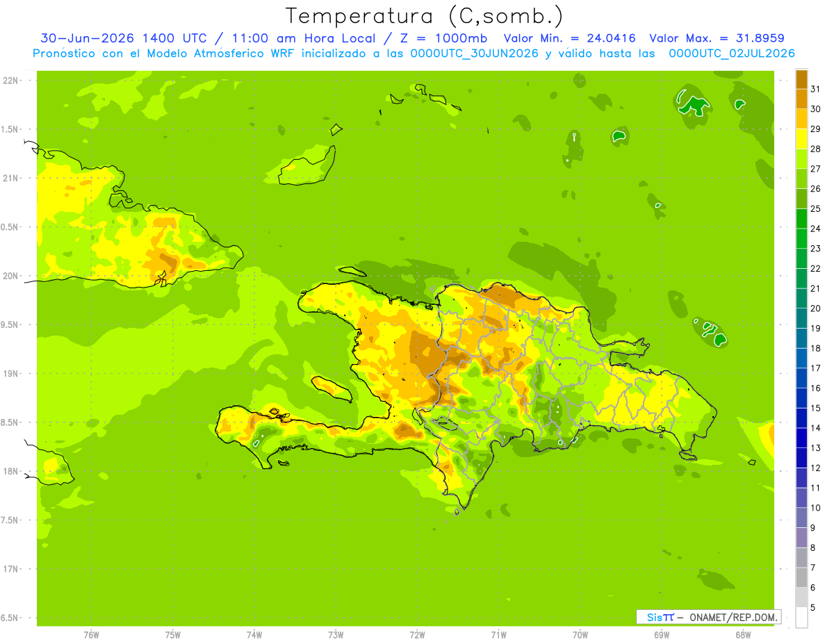Click the blue legend swatch between 16 and 17

[801, 378]
